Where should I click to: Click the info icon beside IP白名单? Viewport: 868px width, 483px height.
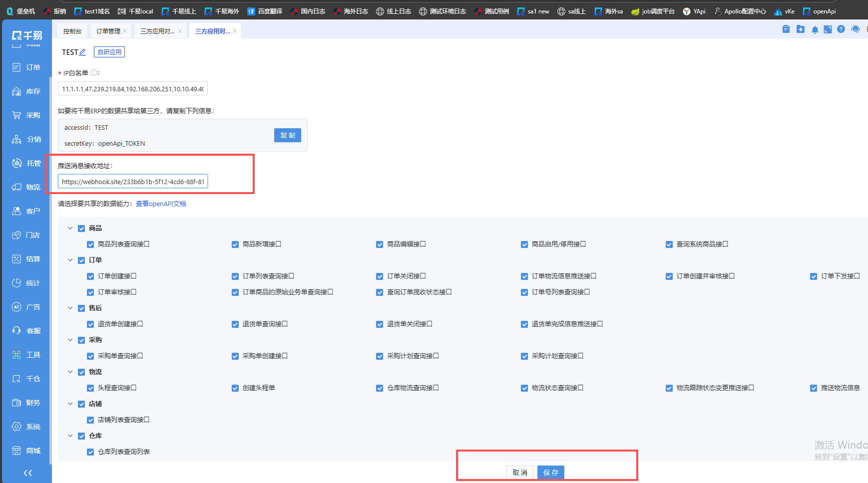click(93, 73)
